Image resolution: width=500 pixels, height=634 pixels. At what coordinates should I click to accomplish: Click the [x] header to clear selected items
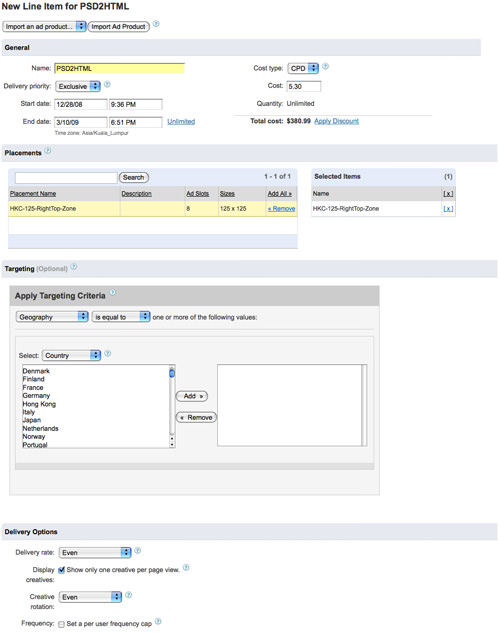448,194
